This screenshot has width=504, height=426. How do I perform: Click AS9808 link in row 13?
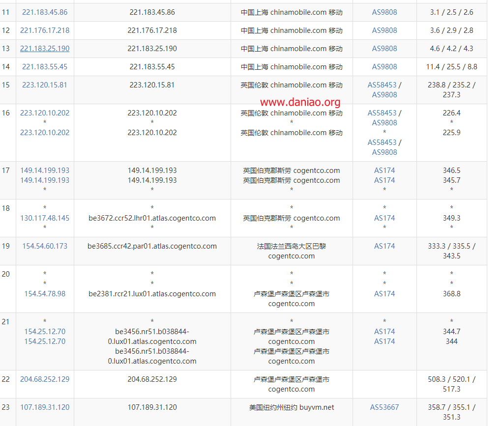point(385,49)
